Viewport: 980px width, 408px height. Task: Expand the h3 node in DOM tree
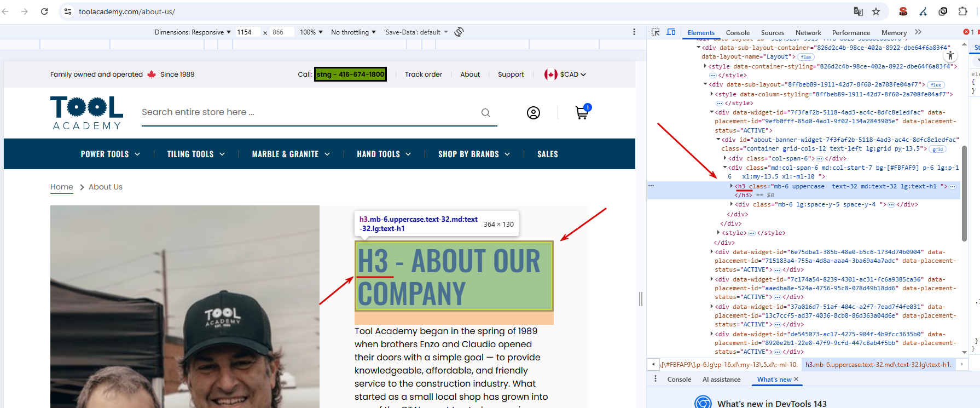point(732,186)
